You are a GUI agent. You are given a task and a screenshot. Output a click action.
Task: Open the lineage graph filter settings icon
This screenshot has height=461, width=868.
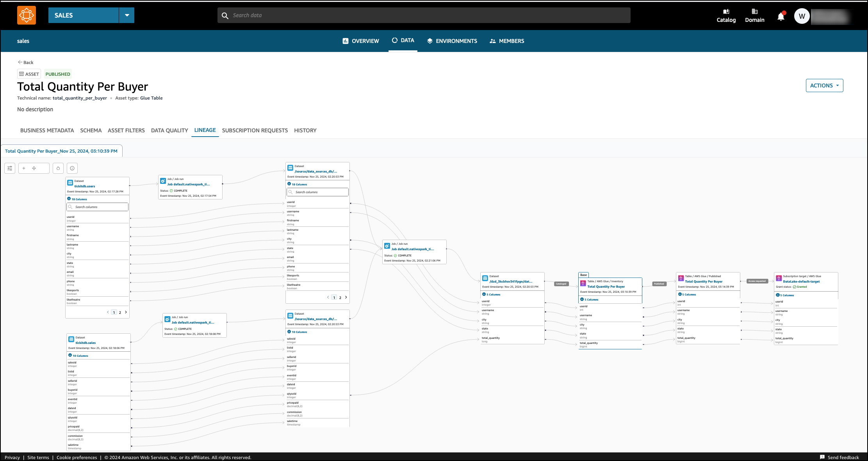(10, 168)
